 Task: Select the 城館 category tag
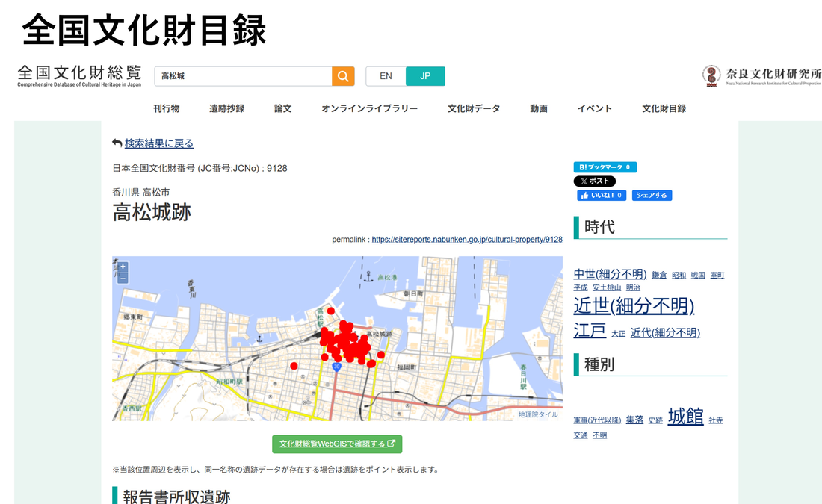click(x=685, y=417)
